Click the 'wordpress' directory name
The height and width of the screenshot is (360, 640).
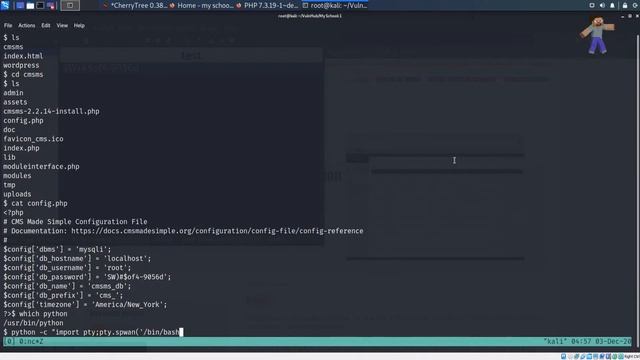(21, 65)
